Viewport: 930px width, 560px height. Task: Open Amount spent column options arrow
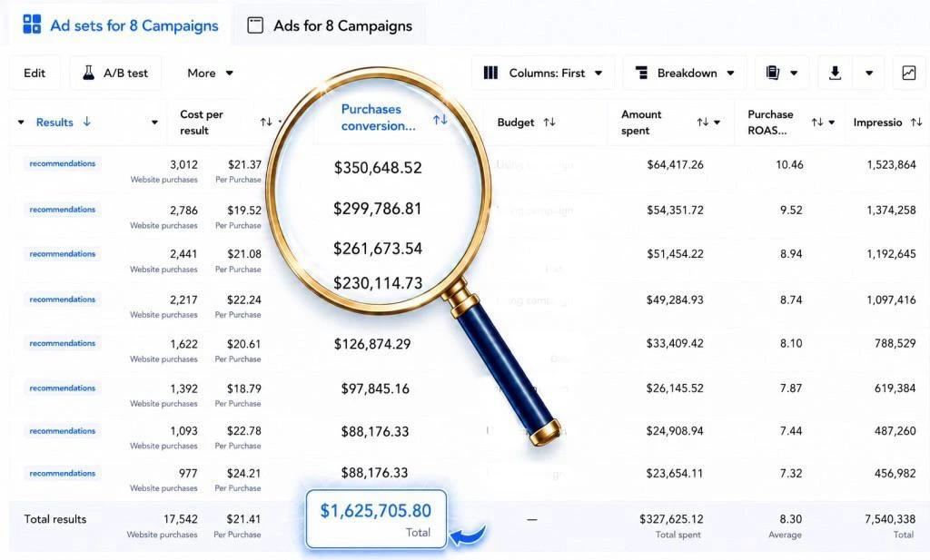point(717,122)
